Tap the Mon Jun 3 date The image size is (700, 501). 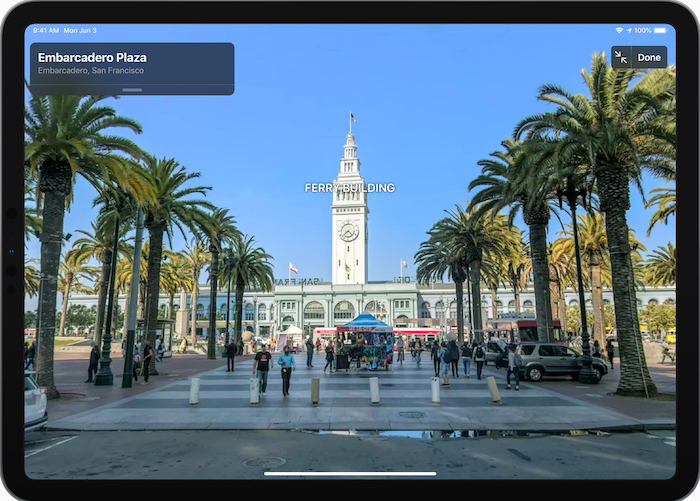coord(80,30)
